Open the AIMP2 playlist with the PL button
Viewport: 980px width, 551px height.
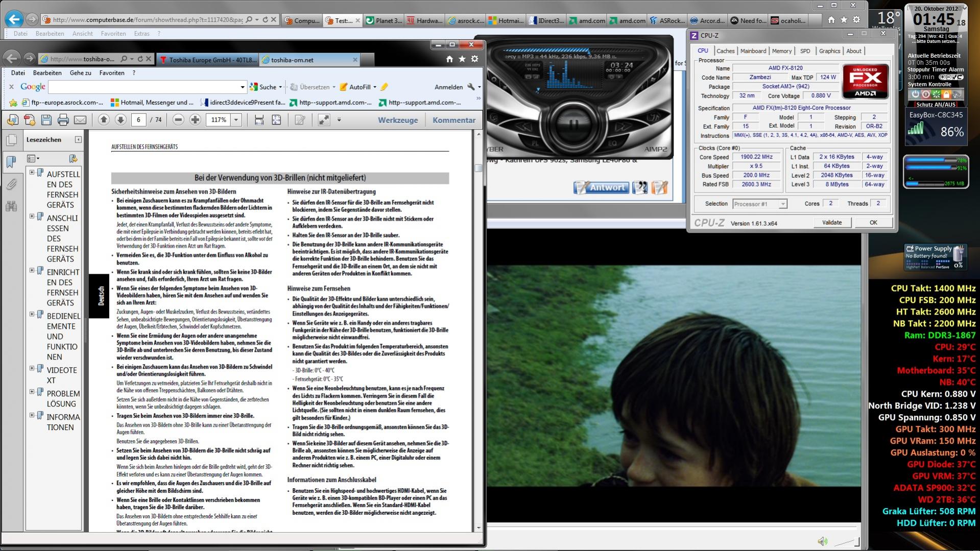(x=535, y=143)
